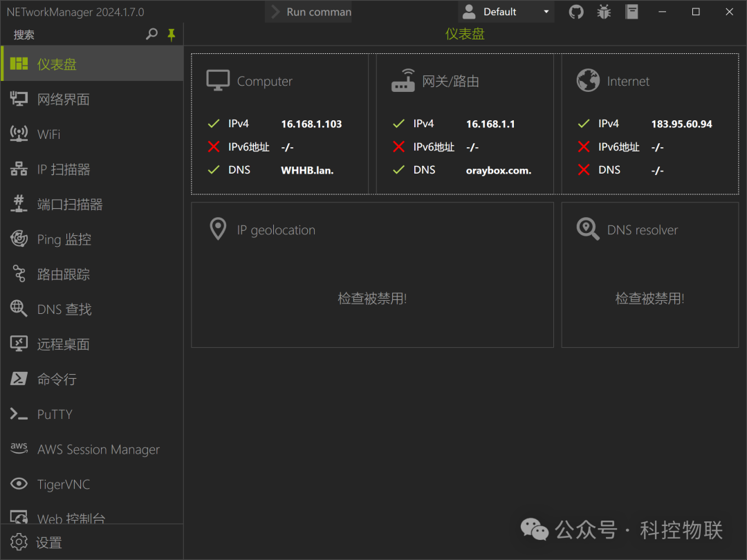Click the 网关/路由 card heading

point(451,82)
